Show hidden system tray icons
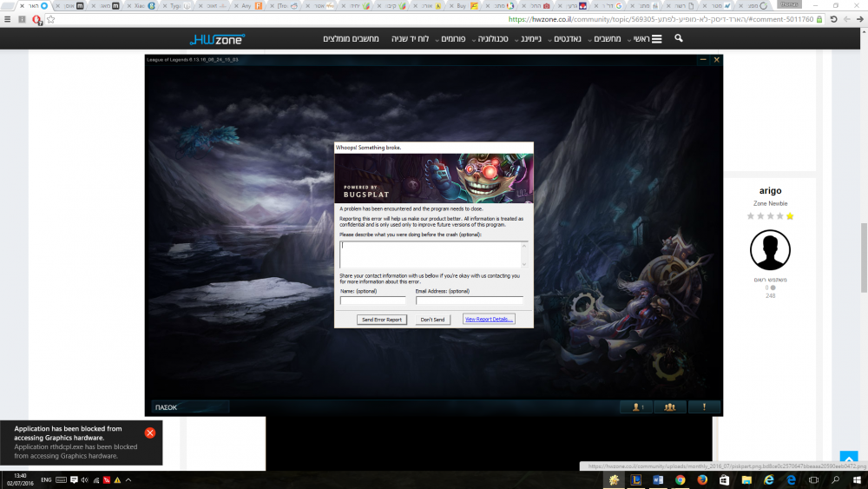 (x=128, y=480)
